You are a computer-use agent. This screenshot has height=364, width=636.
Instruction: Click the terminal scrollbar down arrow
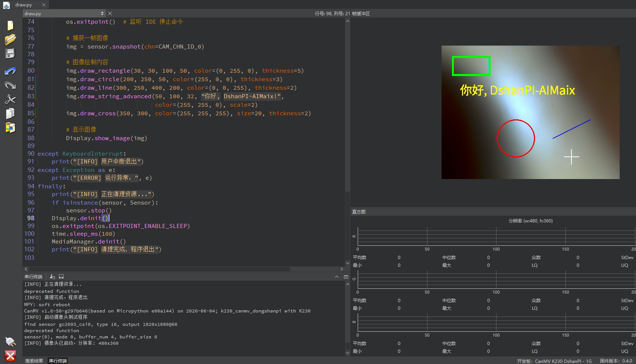[x=348, y=353]
